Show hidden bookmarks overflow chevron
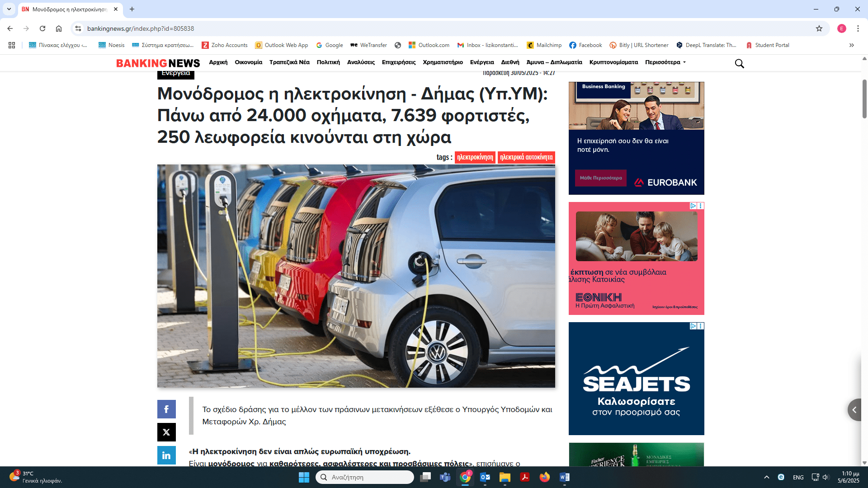The width and height of the screenshot is (868, 488). pos(851,45)
